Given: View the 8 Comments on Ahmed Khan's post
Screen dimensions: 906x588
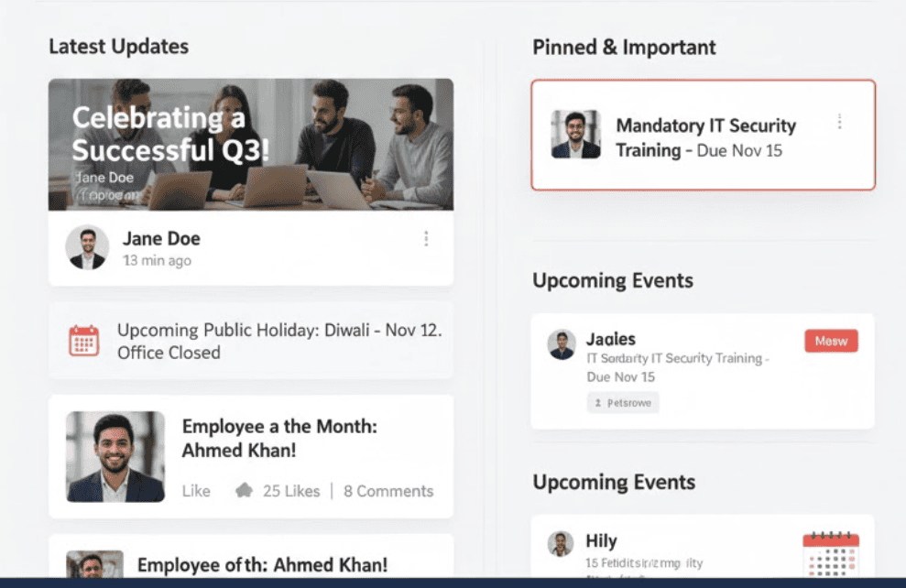Looking at the screenshot, I should click(x=388, y=491).
